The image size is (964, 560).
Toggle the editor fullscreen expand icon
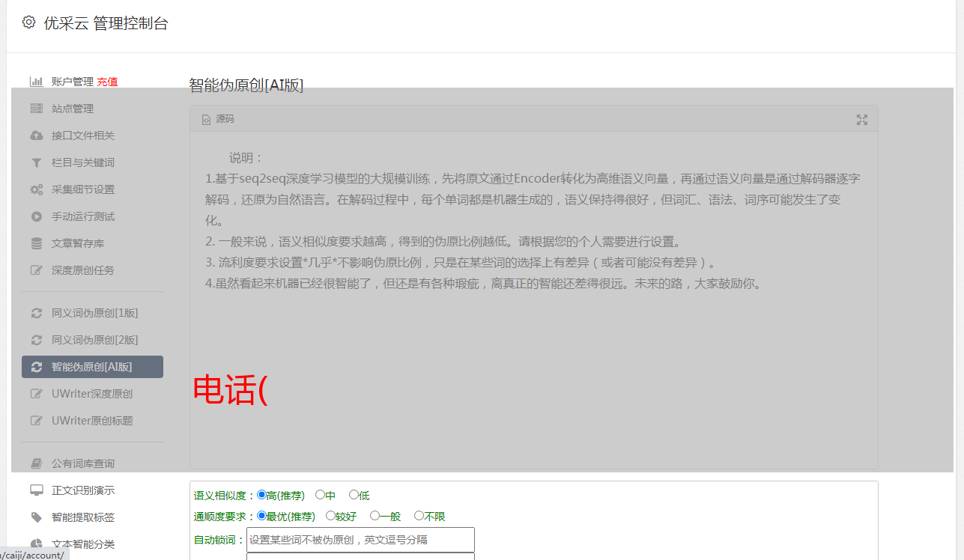coord(862,120)
